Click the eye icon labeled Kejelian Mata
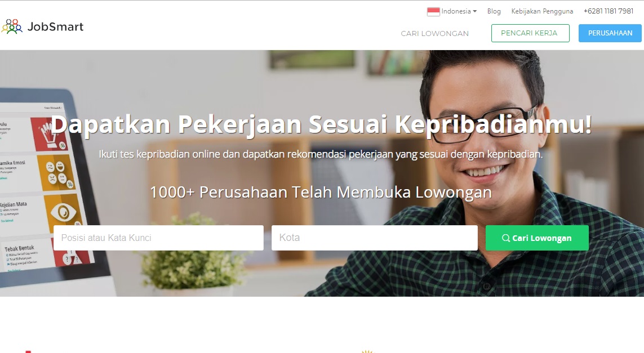The image size is (644, 353). pos(63,213)
